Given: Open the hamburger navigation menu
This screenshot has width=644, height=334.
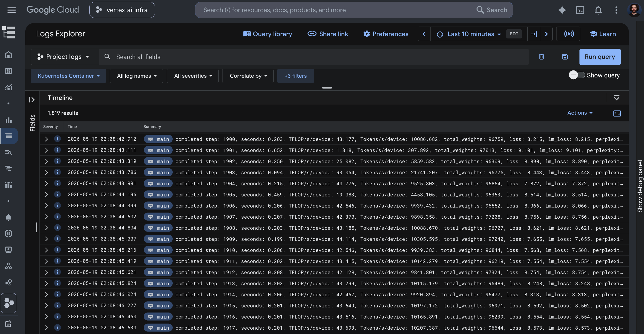Looking at the screenshot, I should click(x=12, y=10).
